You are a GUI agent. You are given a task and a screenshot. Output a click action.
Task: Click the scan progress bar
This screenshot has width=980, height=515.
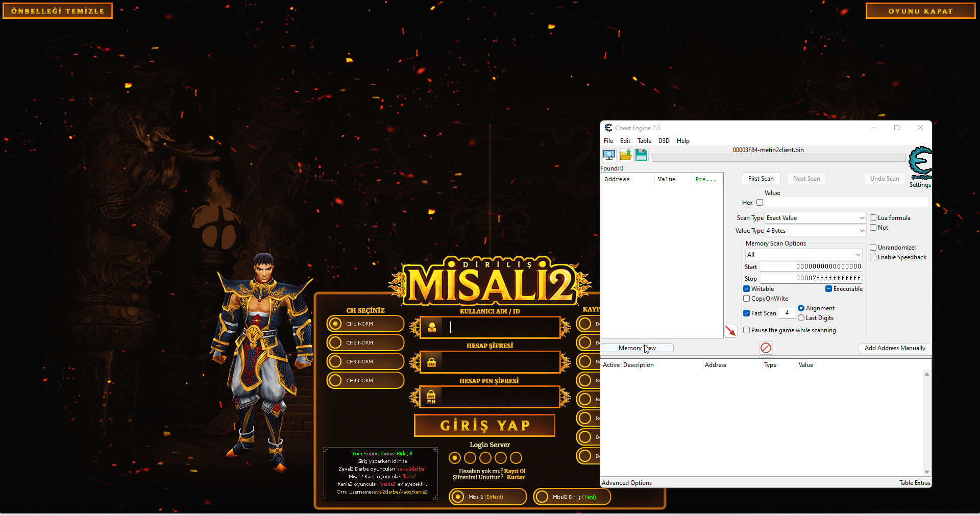779,158
